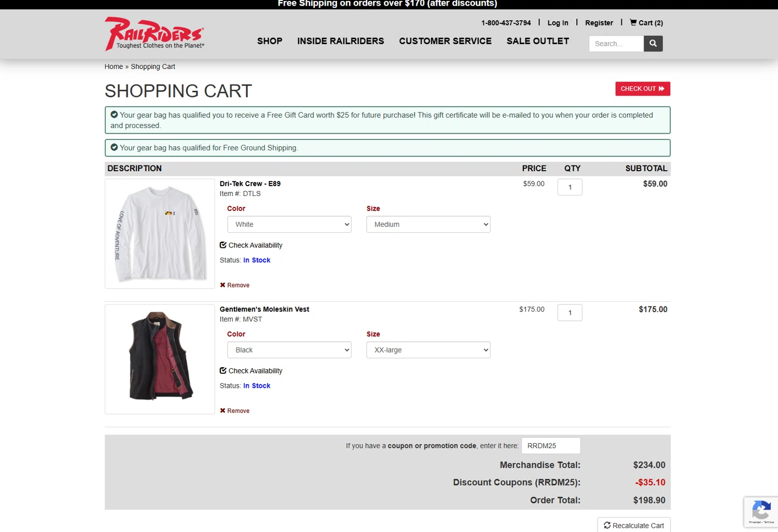The image size is (778, 532).
Task: Click the RailRiders logo
Action: (x=155, y=34)
